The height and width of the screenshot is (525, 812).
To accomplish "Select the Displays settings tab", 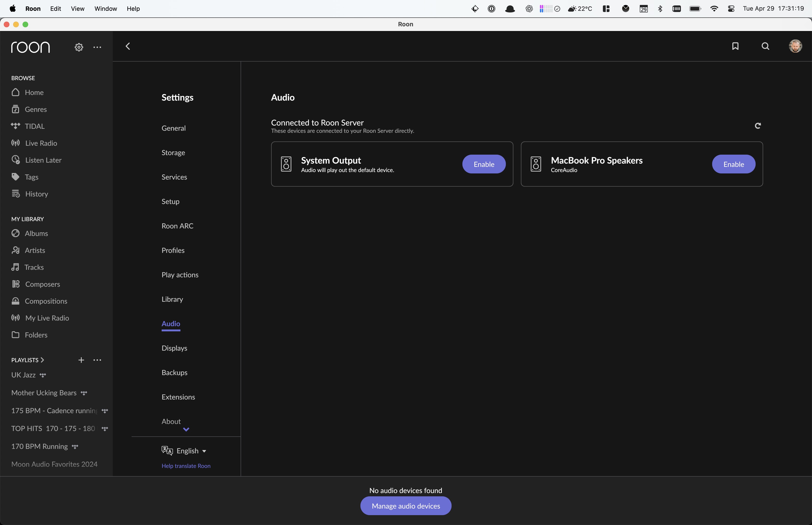I will point(174,348).
